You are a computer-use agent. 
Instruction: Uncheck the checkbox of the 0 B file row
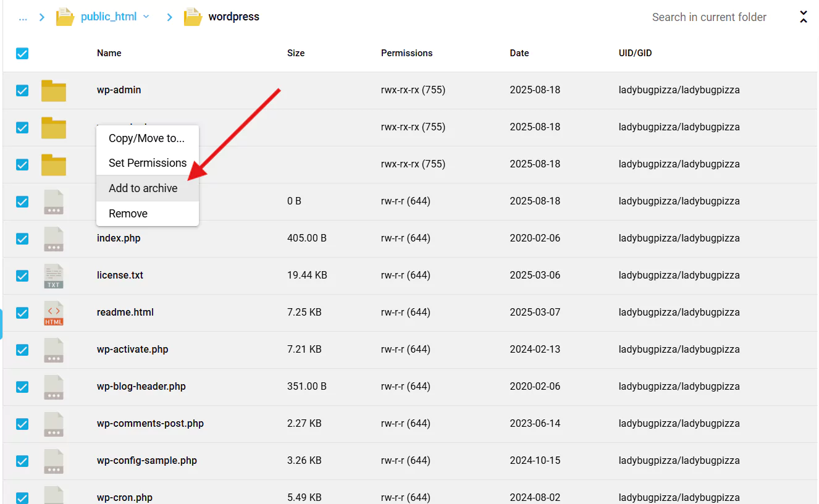coord(22,201)
